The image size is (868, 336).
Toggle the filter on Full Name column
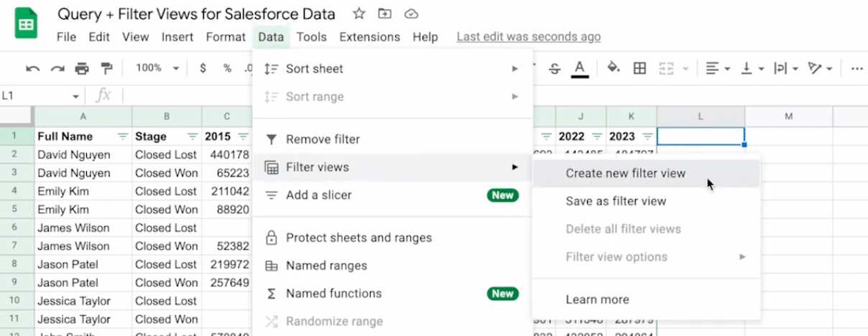(122, 136)
